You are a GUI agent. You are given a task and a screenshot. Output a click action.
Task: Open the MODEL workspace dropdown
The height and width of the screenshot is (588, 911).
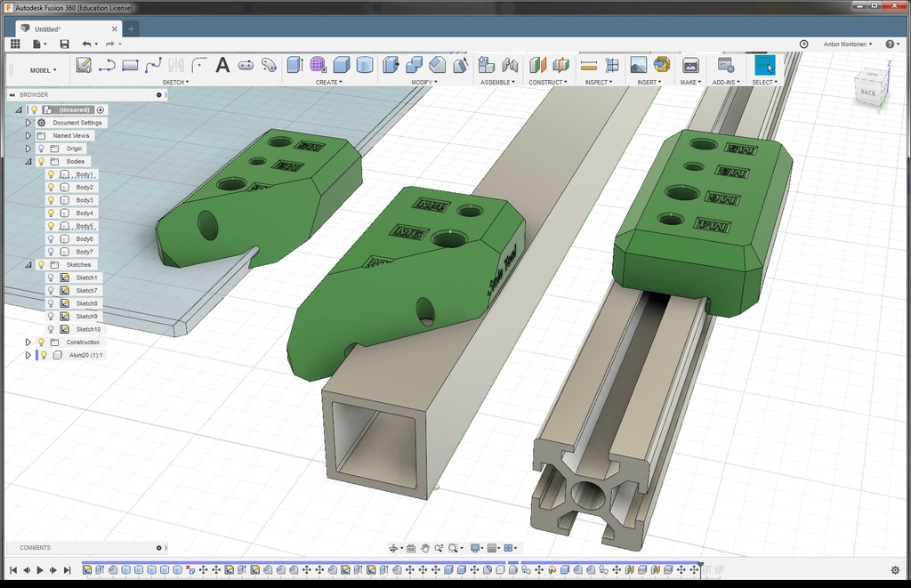tap(43, 70)
